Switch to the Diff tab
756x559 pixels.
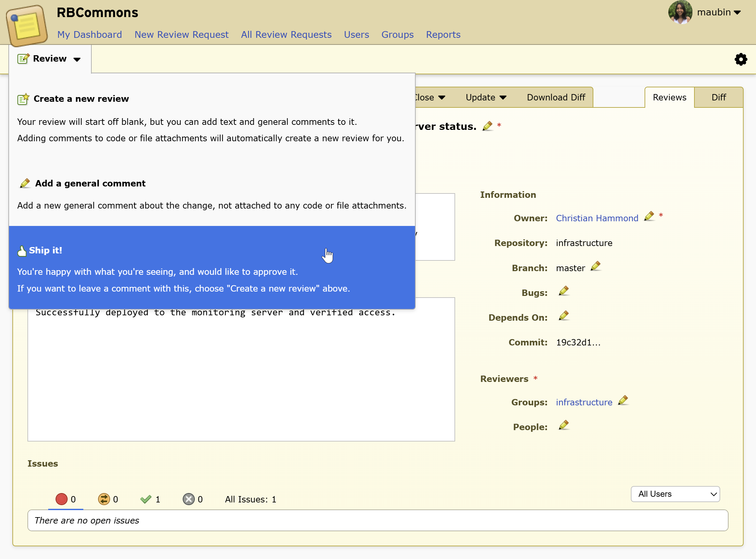tap(718, 97)
